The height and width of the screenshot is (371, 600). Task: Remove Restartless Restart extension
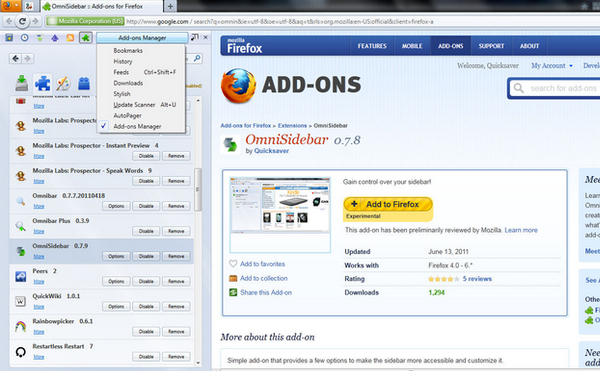(176, 356)
